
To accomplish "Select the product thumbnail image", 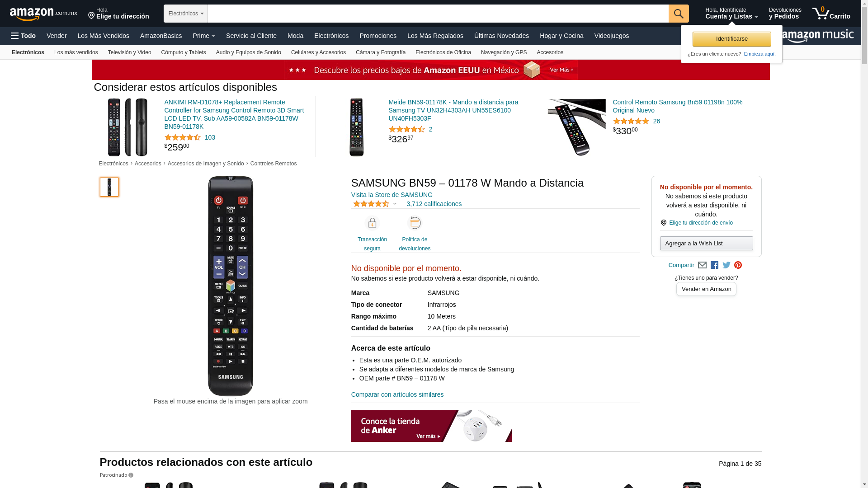I will pos(109,187).
